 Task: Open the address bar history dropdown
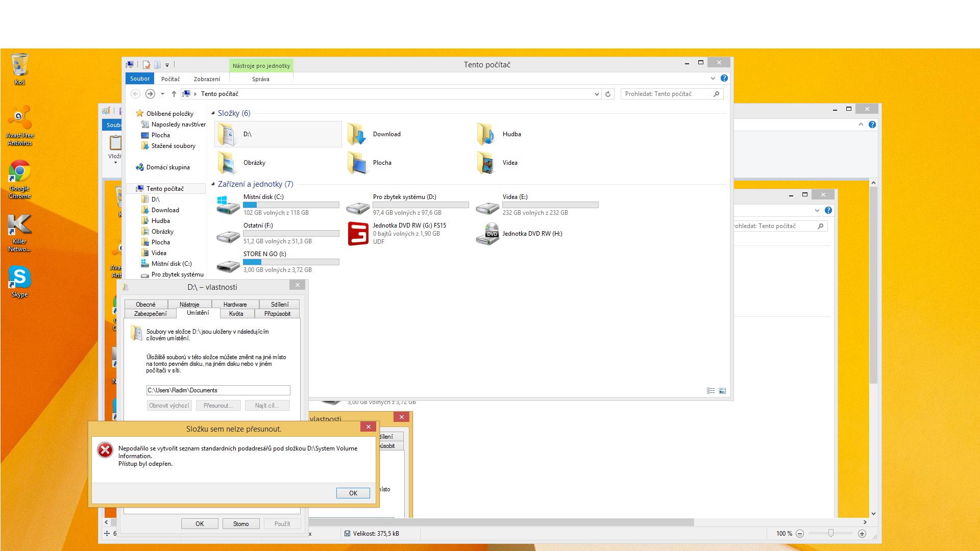[x=597, y=94]
